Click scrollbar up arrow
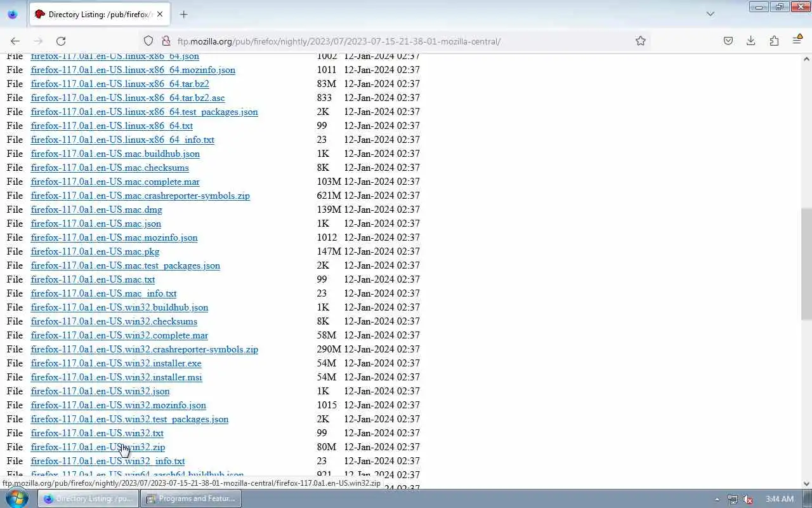 [x=806, y=59]
